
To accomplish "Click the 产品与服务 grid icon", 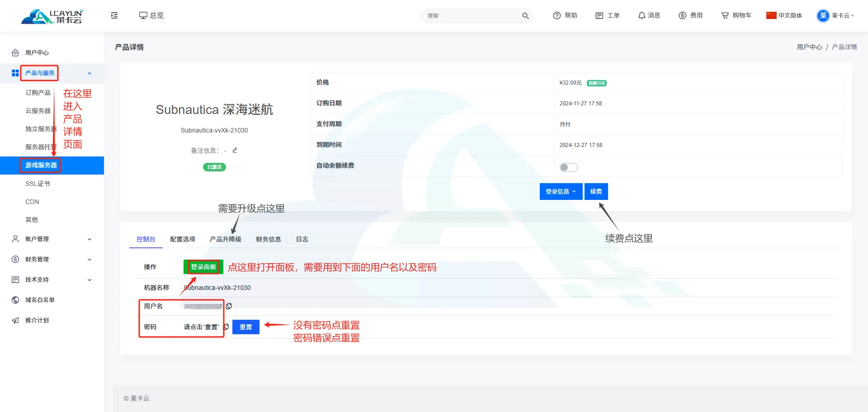I will 15,73.
